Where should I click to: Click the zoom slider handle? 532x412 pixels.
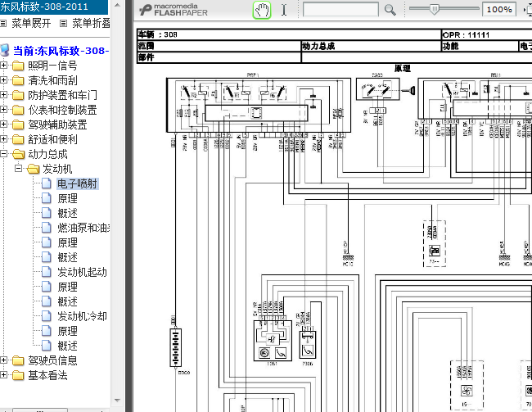coord(434,9)
